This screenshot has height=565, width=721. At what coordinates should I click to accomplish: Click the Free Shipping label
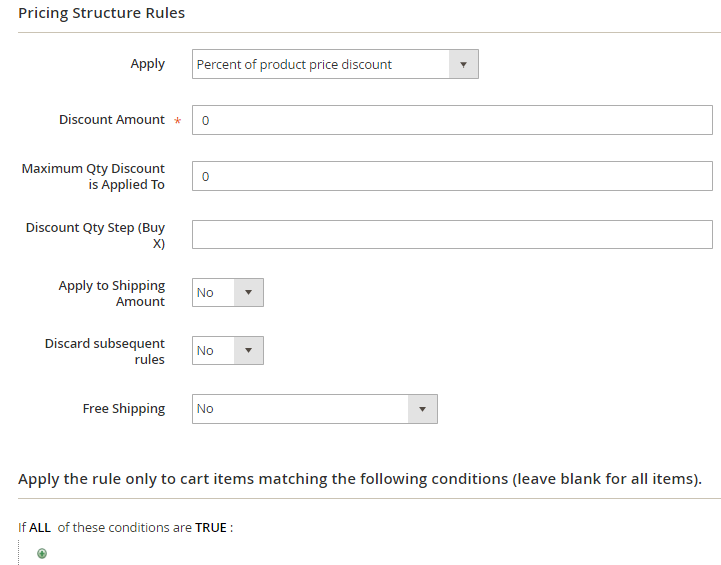[123, 408]
